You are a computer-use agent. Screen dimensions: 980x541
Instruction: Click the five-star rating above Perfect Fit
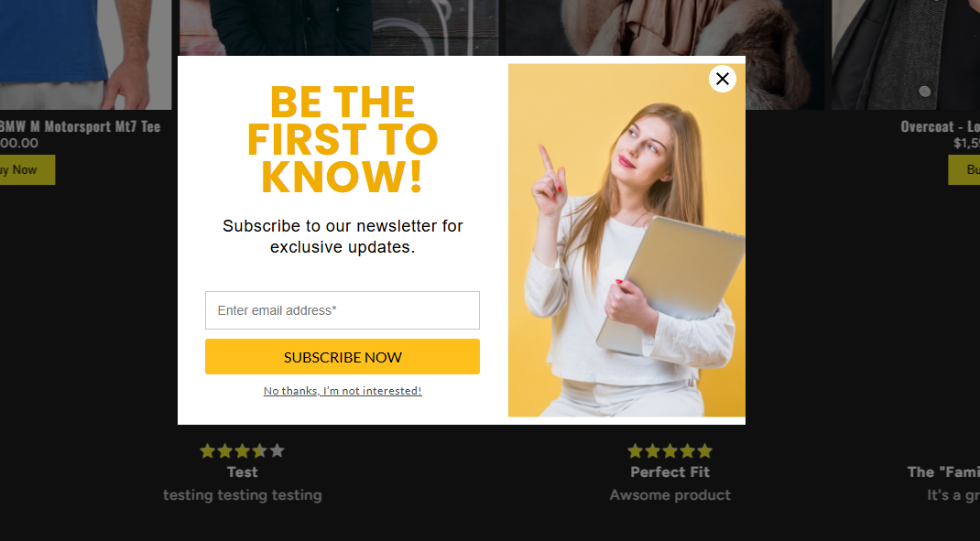tap(670, 451)
